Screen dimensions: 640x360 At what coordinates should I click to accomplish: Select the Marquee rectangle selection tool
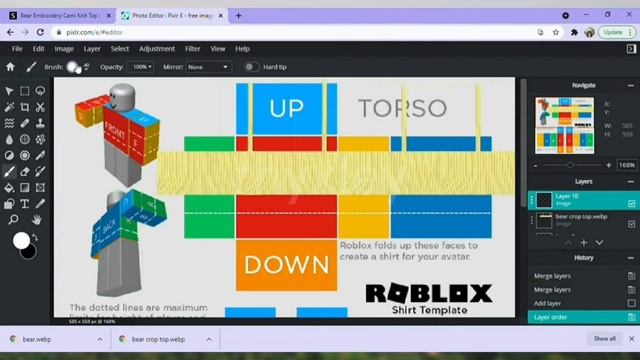pos(24,91)
